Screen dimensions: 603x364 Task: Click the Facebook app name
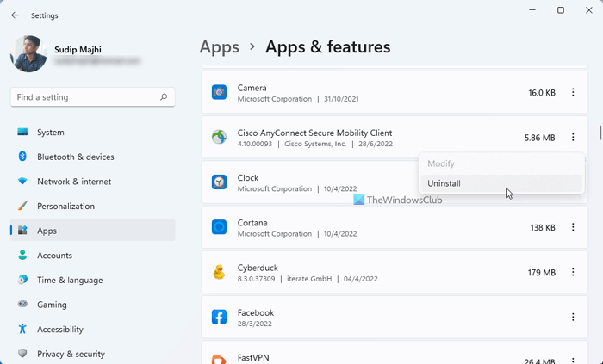[x=256, y=312]
